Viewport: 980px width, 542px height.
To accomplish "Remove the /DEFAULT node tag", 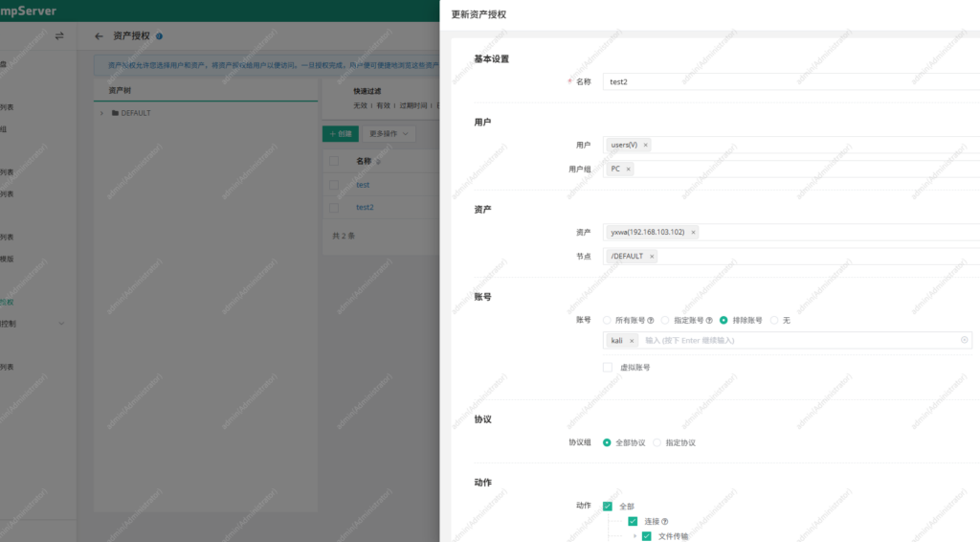I will click(652, 257).
